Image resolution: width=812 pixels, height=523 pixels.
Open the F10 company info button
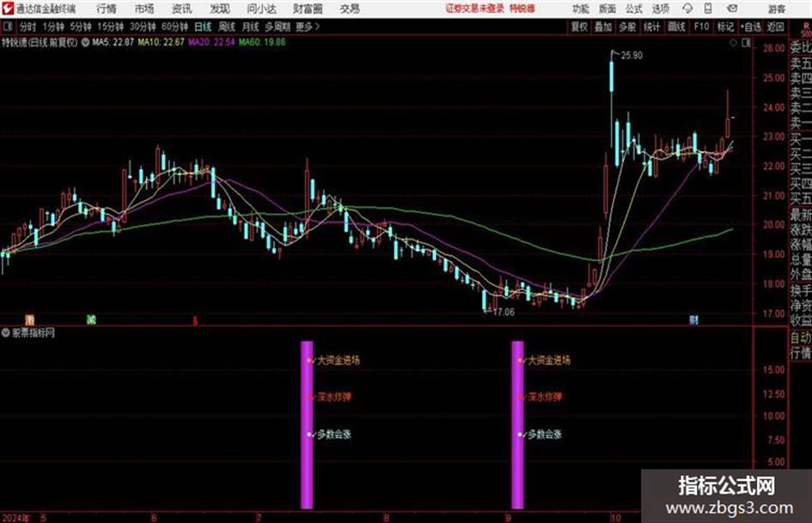[x=702, y=27]
